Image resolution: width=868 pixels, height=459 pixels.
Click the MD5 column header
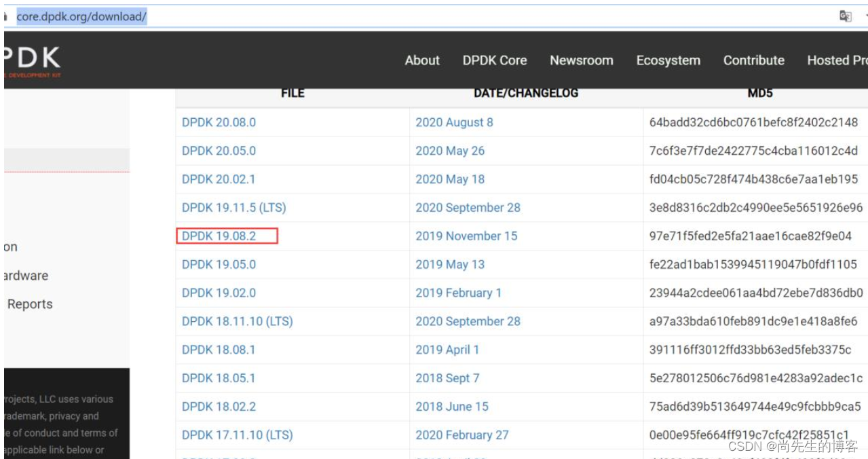pyautogui.click(x=760, y=93)
